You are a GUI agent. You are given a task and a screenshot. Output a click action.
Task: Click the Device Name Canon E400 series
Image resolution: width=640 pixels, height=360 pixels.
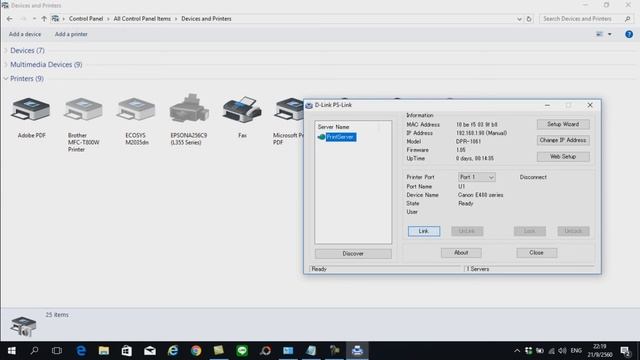[480, 195]
